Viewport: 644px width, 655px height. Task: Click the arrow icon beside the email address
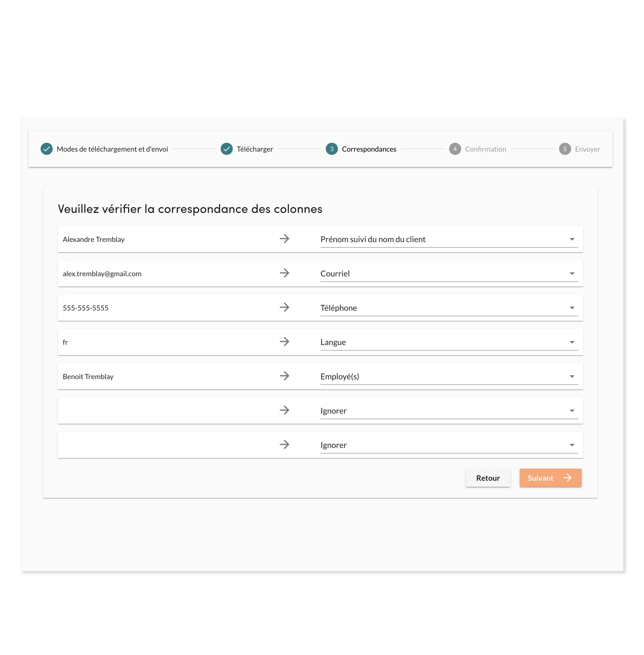(284, 273)
